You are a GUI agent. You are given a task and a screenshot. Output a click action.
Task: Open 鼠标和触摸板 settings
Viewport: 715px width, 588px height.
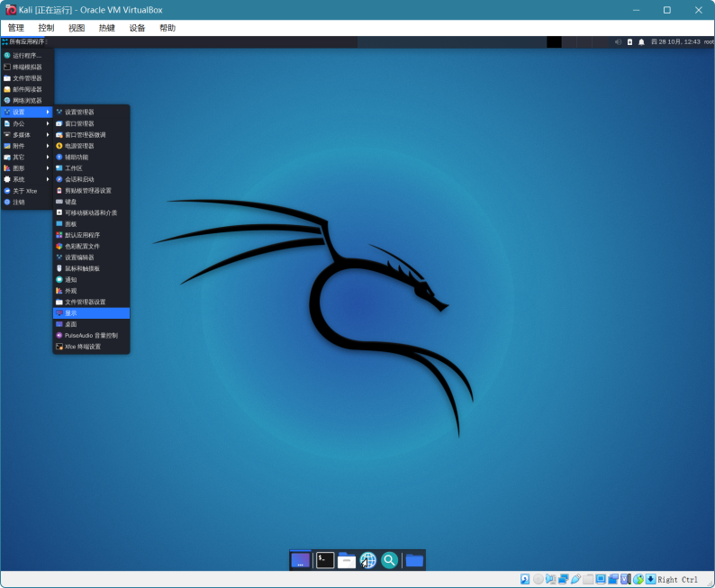click(92, 269)
